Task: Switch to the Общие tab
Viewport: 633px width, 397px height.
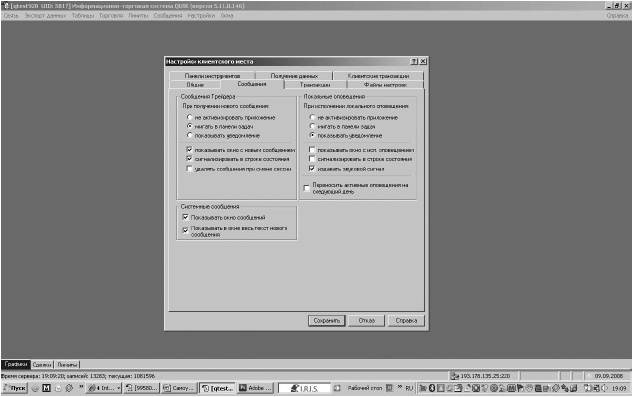Action: [195, 85]
